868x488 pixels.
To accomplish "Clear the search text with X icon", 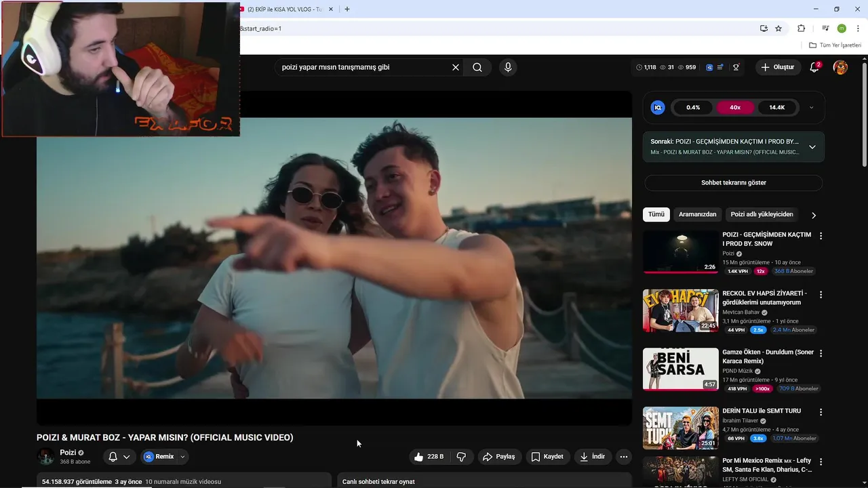I will point(456,67).
